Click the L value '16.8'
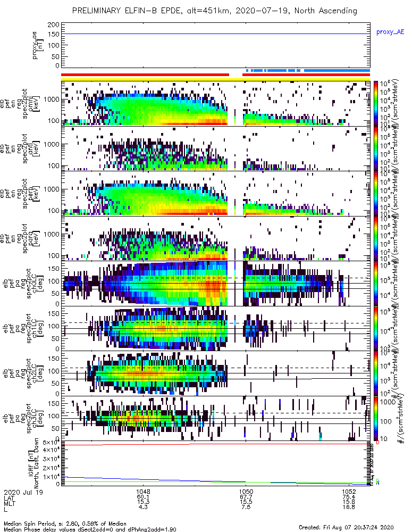Image resolution: width=412 pixels, height=532 pixels. (x=349, y=507)
